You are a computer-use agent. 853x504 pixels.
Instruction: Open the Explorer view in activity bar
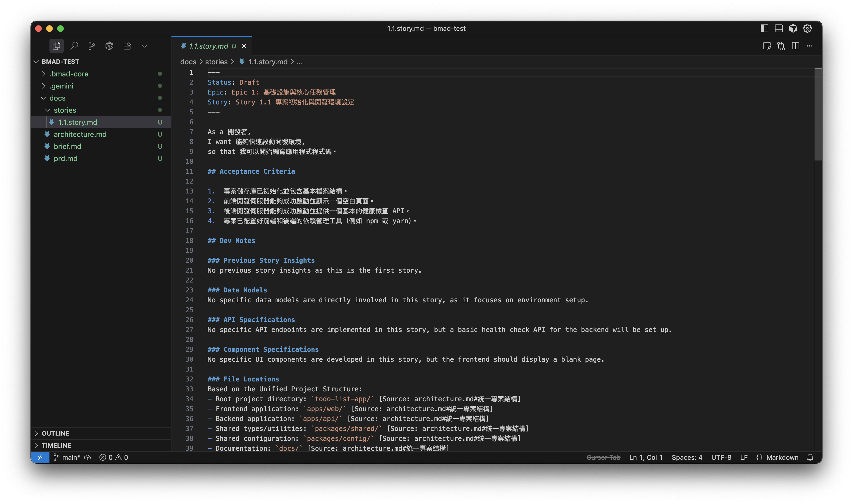coord(56,46)
